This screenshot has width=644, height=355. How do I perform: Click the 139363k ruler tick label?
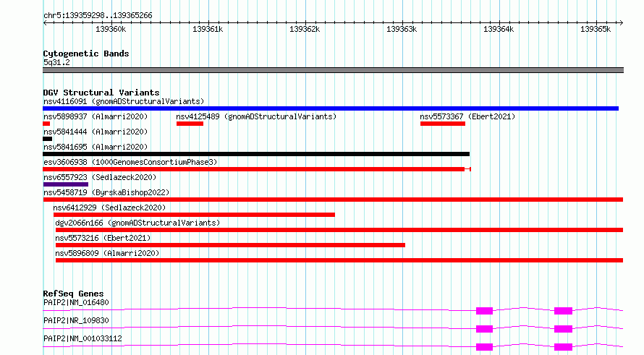(402, 29)
